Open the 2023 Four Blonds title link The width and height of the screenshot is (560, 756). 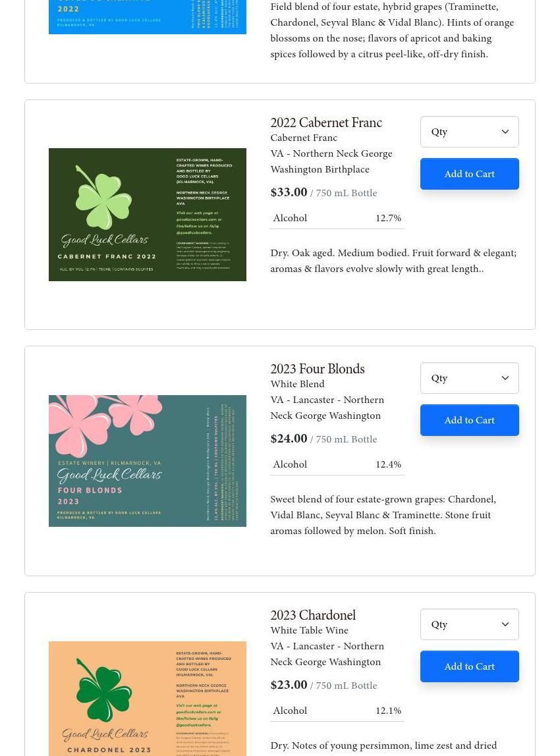(318, 369)
